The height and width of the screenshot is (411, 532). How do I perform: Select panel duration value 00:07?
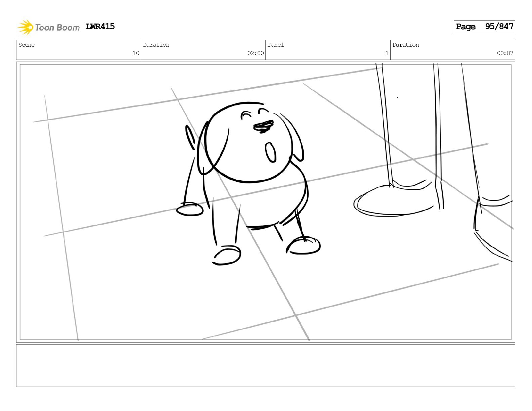tap(505, 53)
